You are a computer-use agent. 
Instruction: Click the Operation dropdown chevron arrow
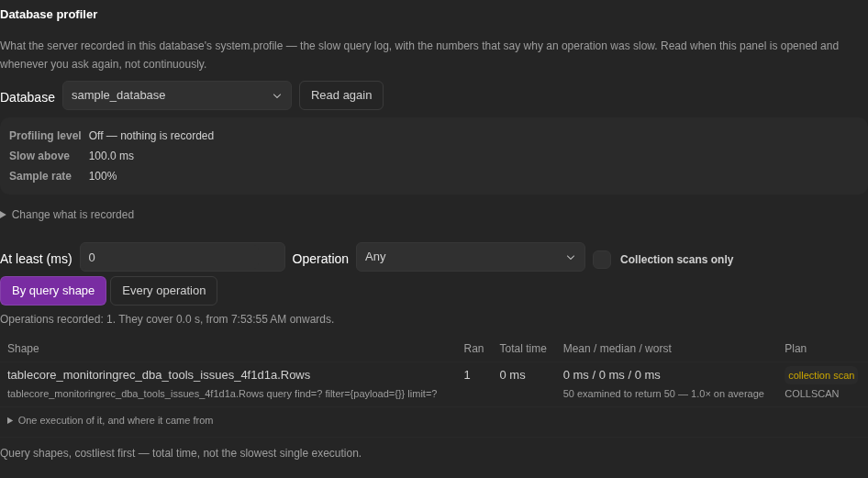570,257
